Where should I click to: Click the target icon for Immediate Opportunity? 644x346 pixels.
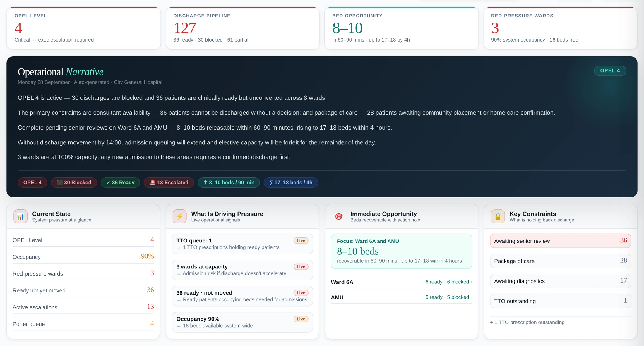point(339,216)
